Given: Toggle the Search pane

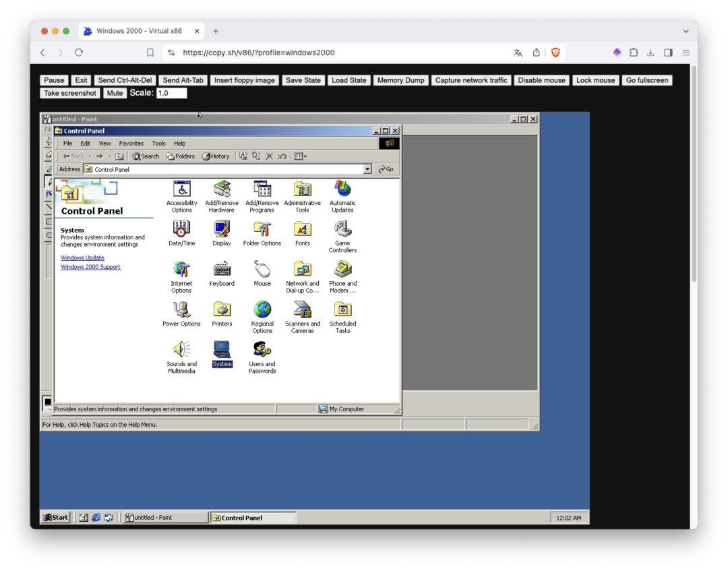Looking at the screenshot, I should pyautogui.click(x=145, y=156).
